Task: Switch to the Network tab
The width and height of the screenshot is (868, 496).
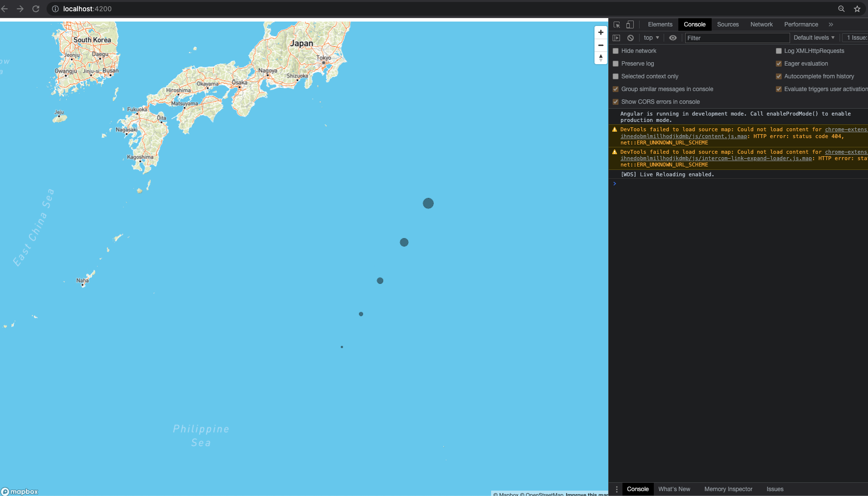Action: tap(761, 24)
